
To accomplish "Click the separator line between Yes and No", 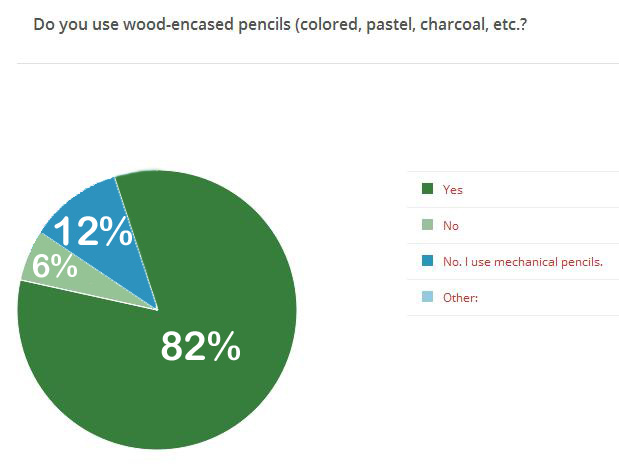I will click(x=512, y=207).
